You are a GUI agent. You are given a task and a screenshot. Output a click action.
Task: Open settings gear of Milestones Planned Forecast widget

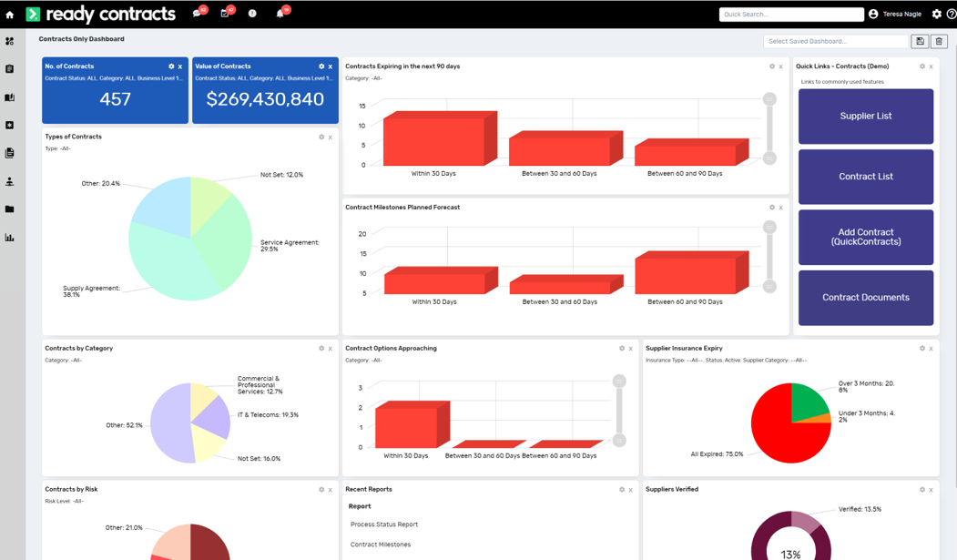772,208
